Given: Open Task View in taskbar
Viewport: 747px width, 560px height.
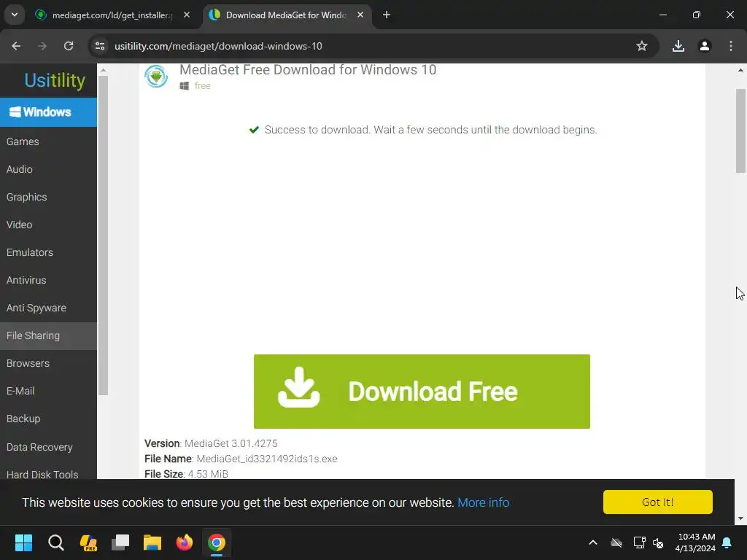Looking at the screenshot, I should pos(120,542).
